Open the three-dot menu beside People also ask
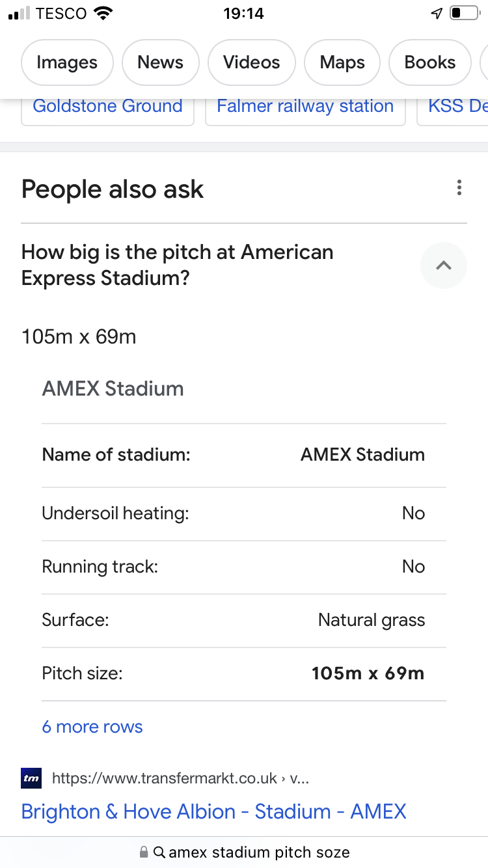 point(459,189)
